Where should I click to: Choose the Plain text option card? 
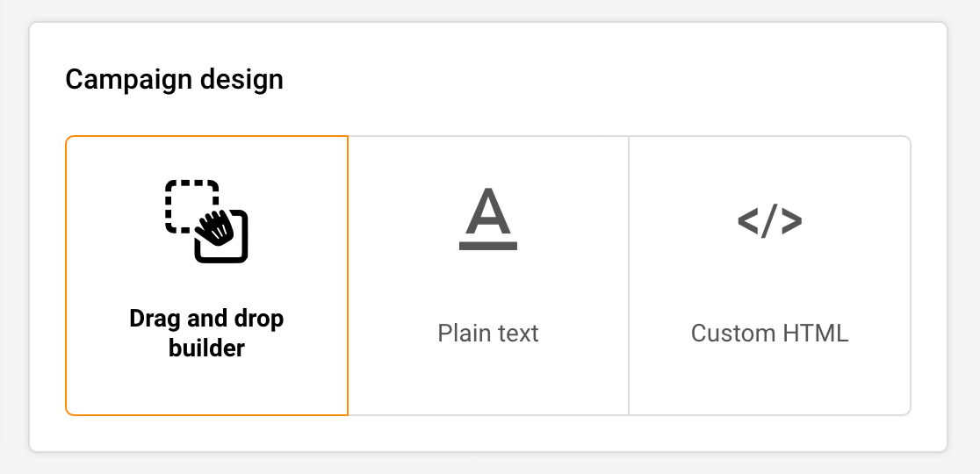tap(488, 276)
